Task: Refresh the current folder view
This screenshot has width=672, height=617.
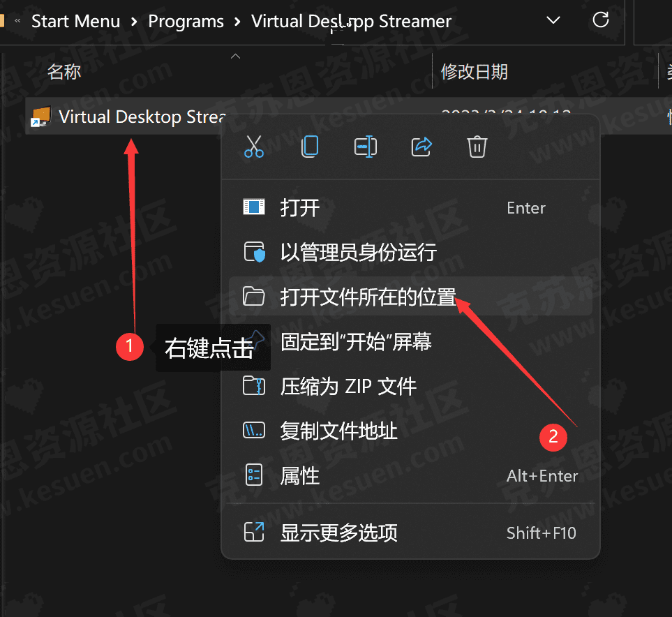Action: point(600,20)
